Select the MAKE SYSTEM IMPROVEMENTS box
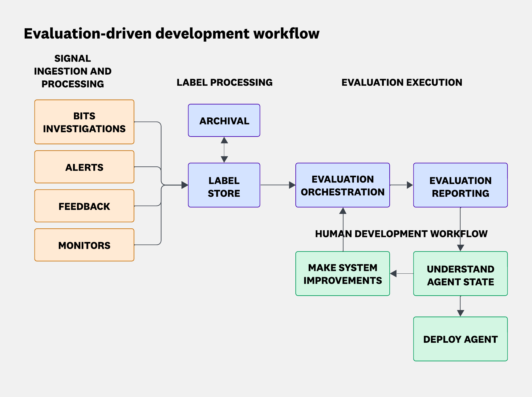 click(x=343, y=274)
